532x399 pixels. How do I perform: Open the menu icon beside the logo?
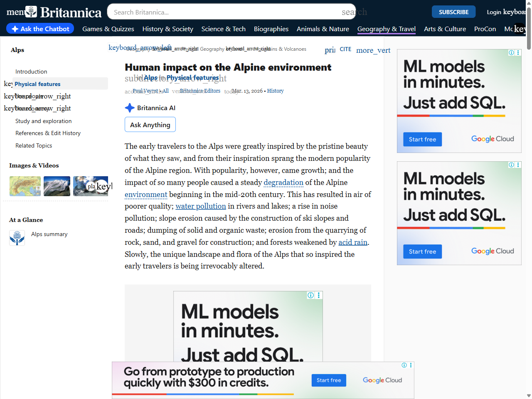coord(15,12)
